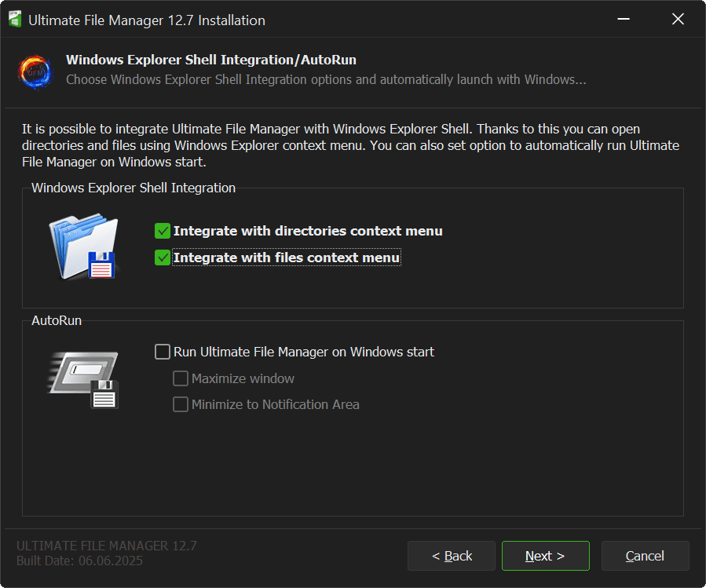This screenshot has width=706, height=588.
Task: Click the blue folder with floppy disk icon
Action: (82, 247)
